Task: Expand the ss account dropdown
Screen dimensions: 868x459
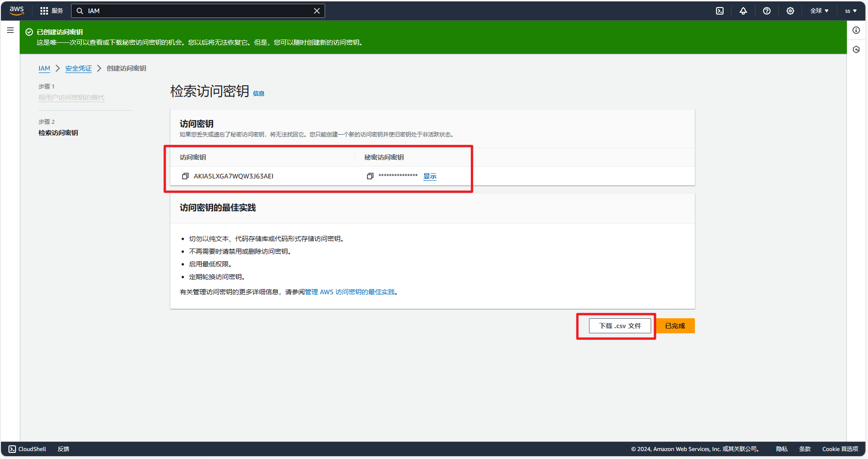Action: click(851, 11)
